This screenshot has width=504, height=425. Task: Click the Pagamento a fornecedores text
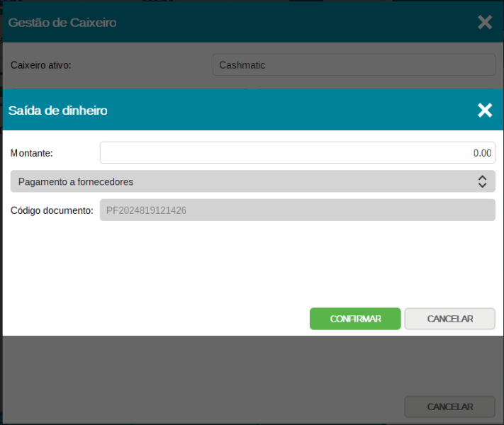tap(76, 182)
